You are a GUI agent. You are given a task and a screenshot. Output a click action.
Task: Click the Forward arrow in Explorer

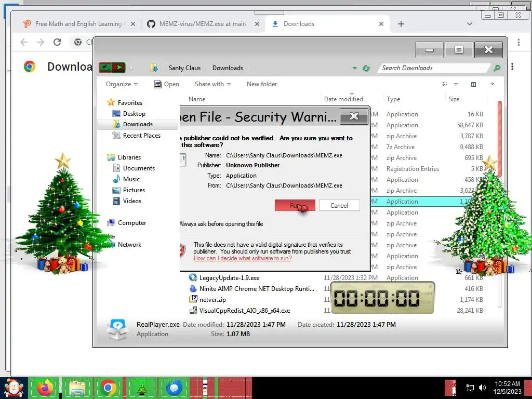click(119, 68)
